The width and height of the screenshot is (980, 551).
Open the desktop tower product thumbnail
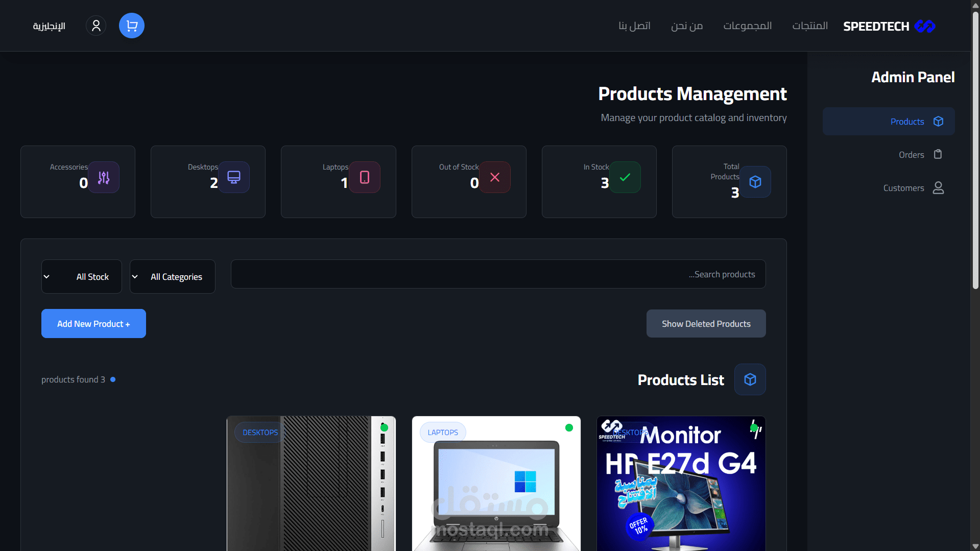(312, 484)
